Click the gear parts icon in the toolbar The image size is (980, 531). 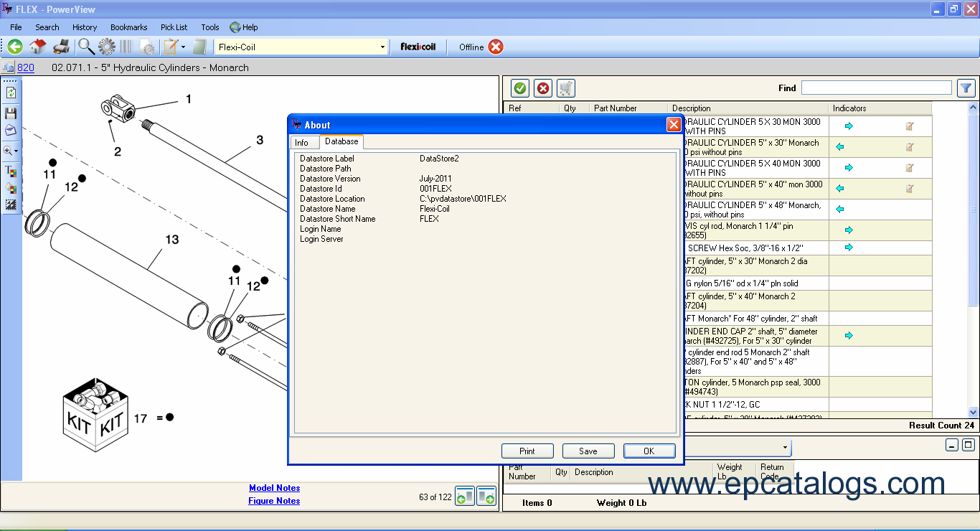pyautogui.click(x=107, y=47)
